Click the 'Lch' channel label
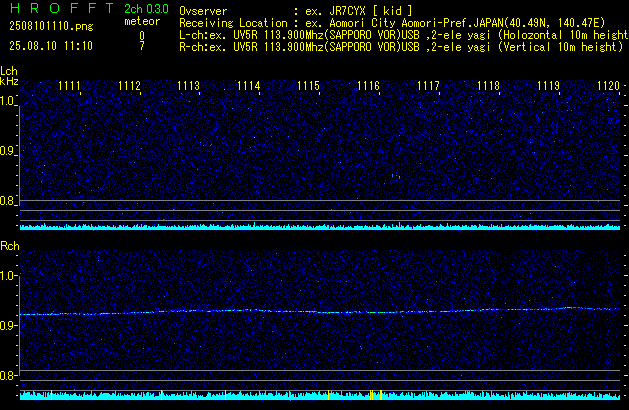 (9, 71)
